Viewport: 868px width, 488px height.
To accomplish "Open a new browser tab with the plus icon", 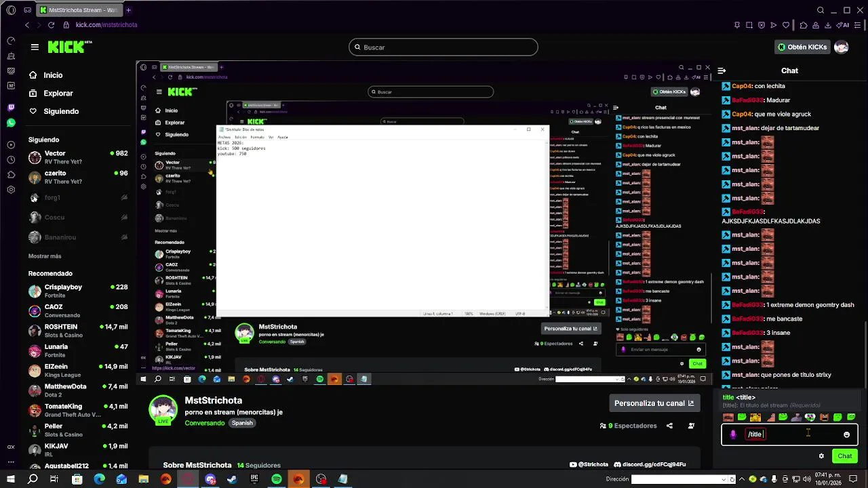I will tap(128, 10).
